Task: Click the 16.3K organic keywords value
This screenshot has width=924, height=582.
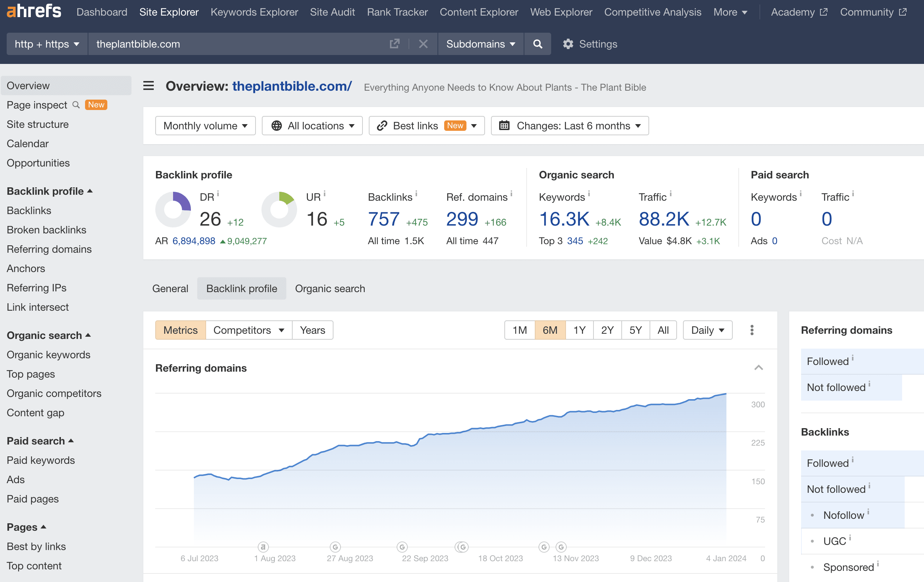Action: 564,219
